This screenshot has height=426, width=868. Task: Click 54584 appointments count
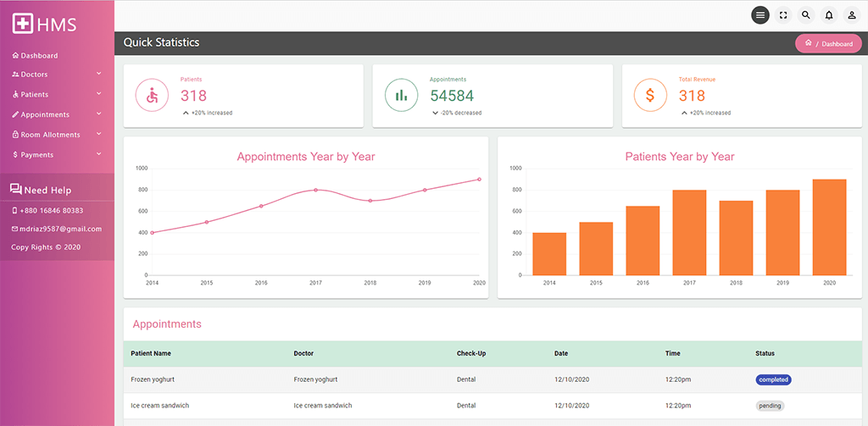(452, 96)
